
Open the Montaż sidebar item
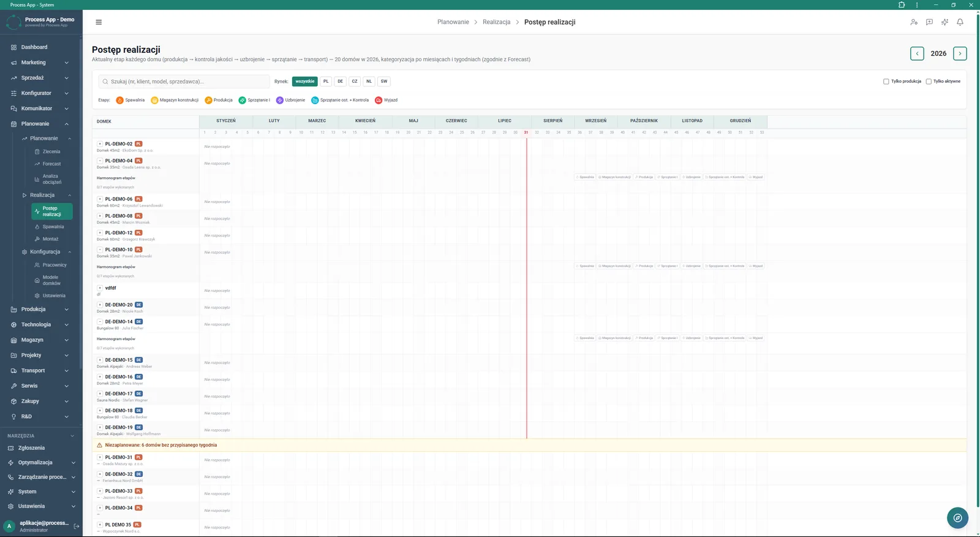50,239
